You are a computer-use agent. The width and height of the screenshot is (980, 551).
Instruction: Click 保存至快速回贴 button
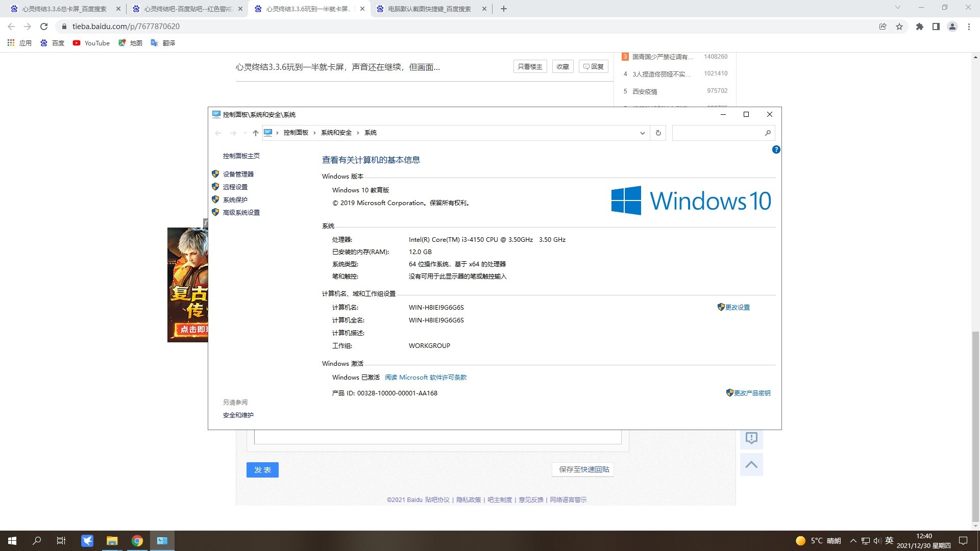pos(583,469)
